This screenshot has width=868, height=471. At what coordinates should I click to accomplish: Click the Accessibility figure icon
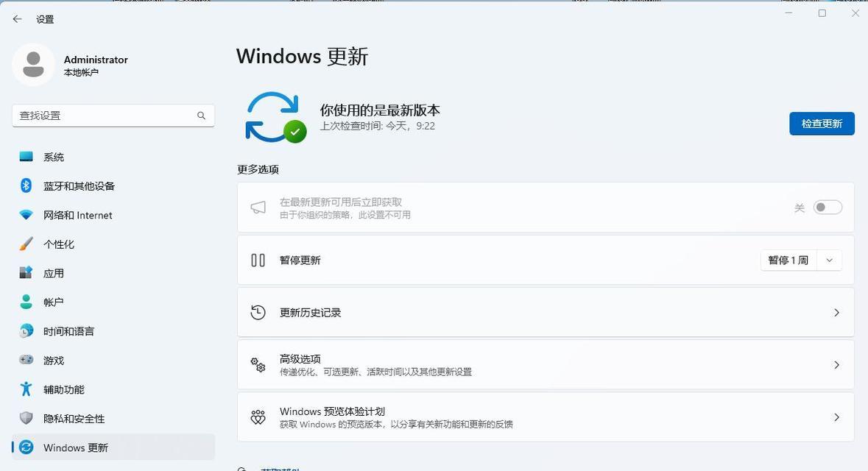pyautogui.click(x=26, y=389)
